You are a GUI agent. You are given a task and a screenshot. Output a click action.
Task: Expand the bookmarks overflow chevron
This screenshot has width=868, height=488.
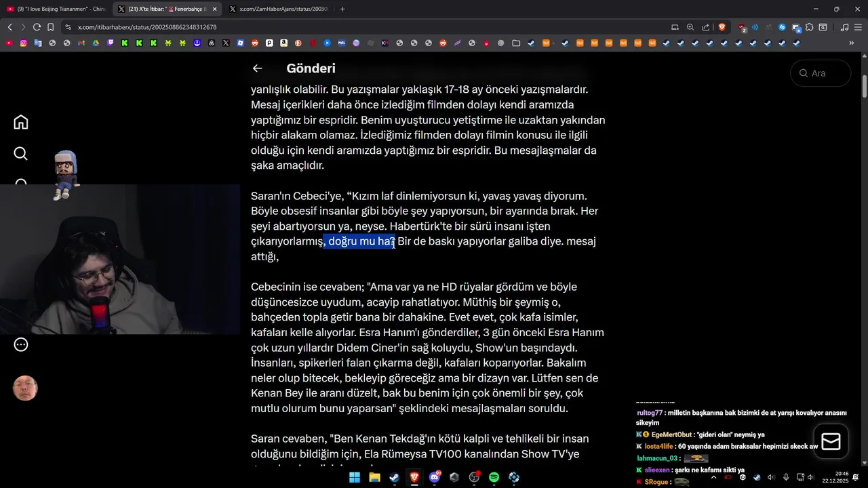click(852, 43)
